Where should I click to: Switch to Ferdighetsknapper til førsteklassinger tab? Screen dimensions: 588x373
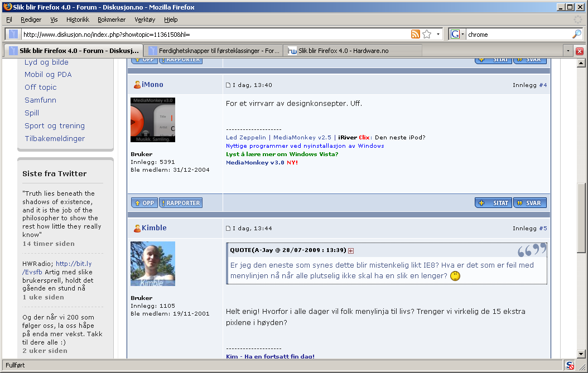click(x=213, y=51)
